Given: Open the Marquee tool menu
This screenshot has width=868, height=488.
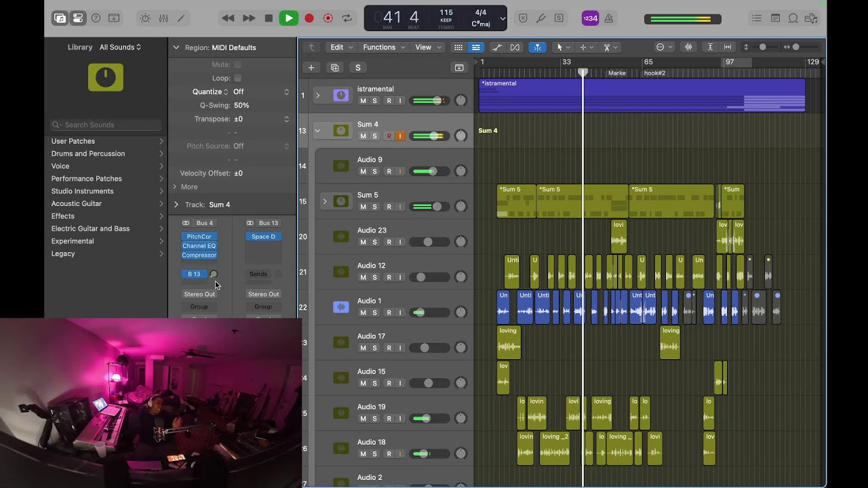Looking at the screenshot, I should coord(587,47).
